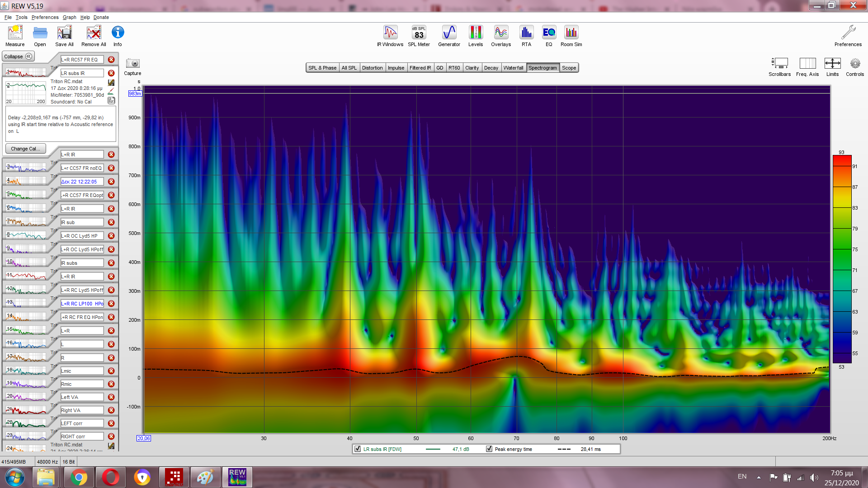Remove the LR subs IR measurement

tap(111, 73)
